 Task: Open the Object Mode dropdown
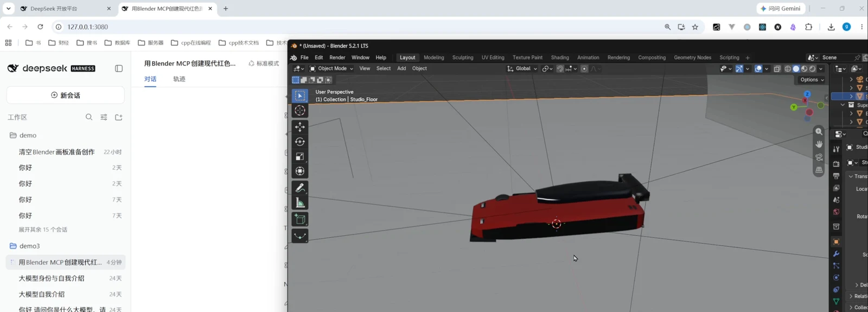331,69
